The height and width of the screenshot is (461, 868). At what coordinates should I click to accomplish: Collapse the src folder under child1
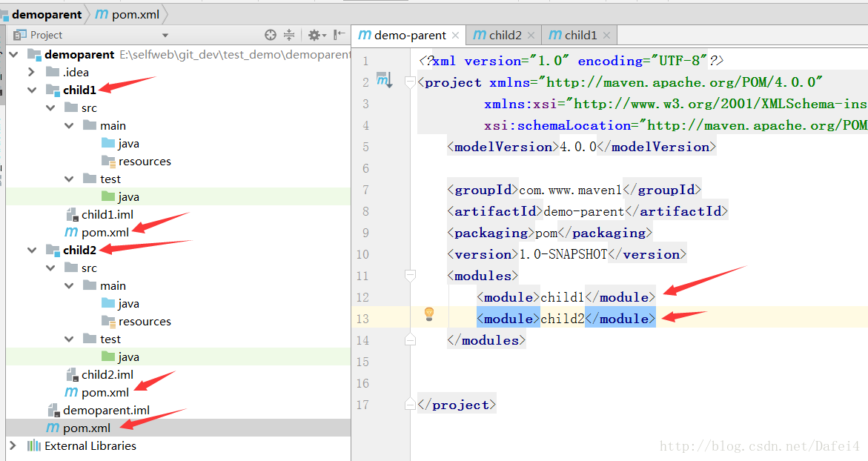click(x=50, y=108)
